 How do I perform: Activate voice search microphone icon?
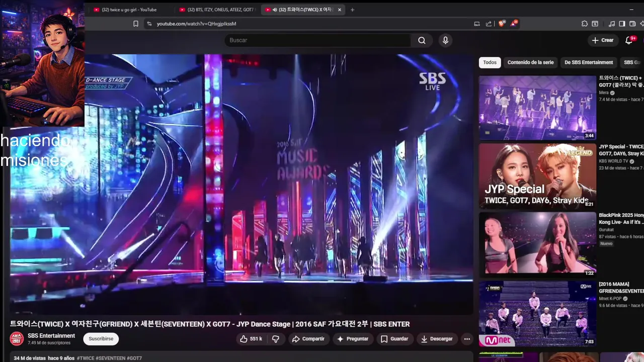point(445,40)
